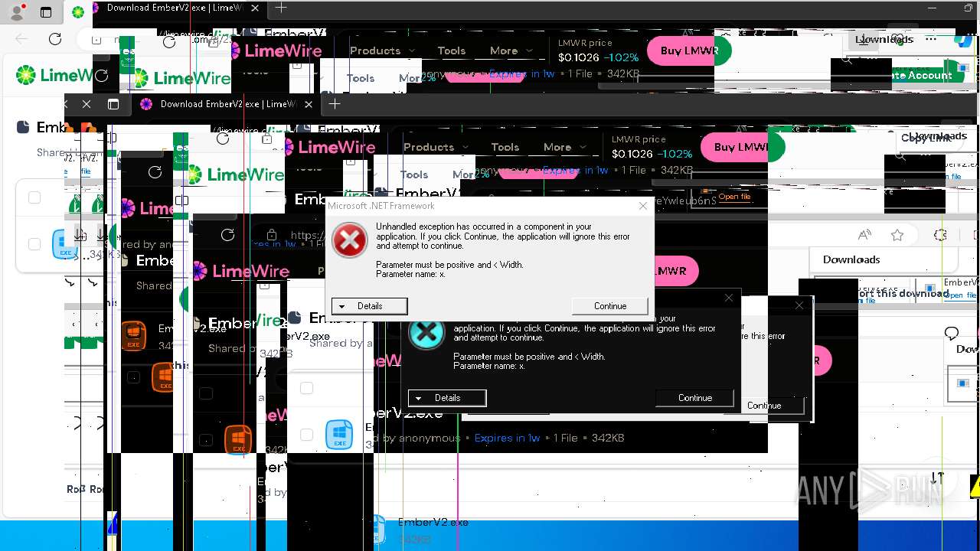Open a new tab in top Edge window
The image size is (980, 551).
point(281,8)
